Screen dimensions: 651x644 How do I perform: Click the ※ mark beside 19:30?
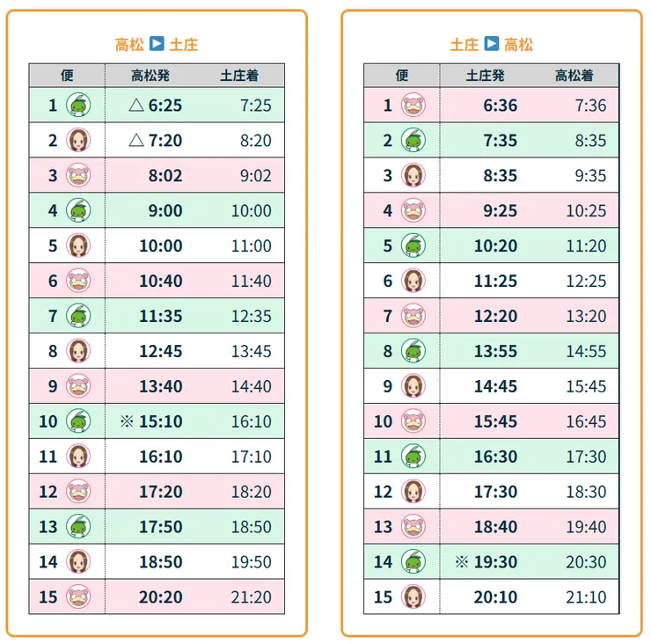click(x=462, y=562)
